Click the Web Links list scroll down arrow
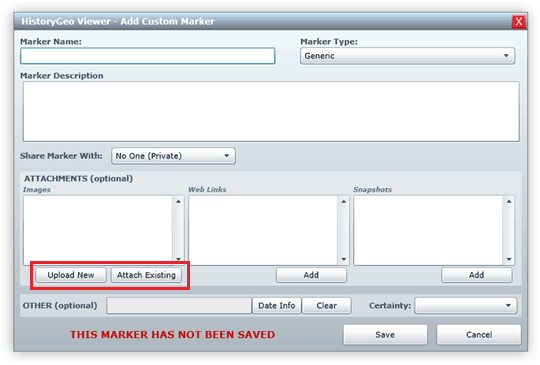The width and height of the screenshot is (540, 365). point(344,259)
